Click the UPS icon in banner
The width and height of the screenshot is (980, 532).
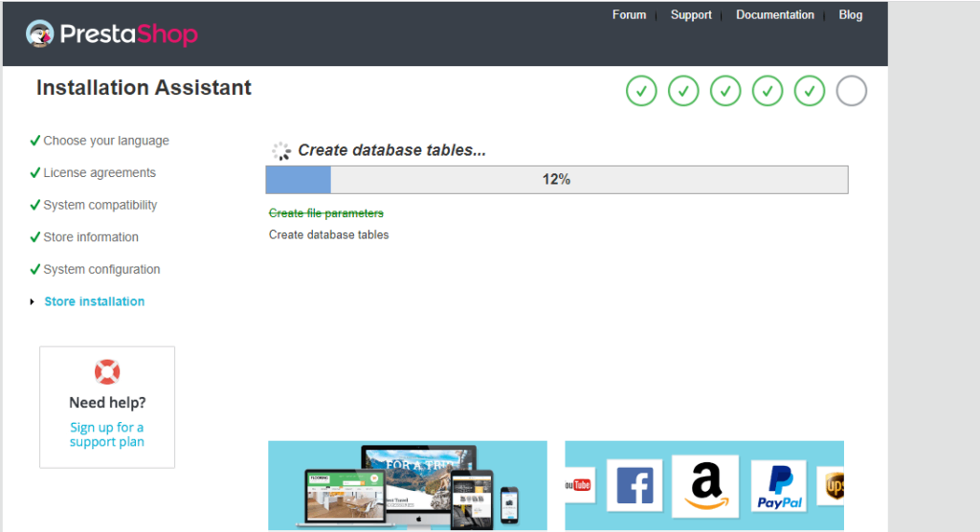[x=832, y=486]
